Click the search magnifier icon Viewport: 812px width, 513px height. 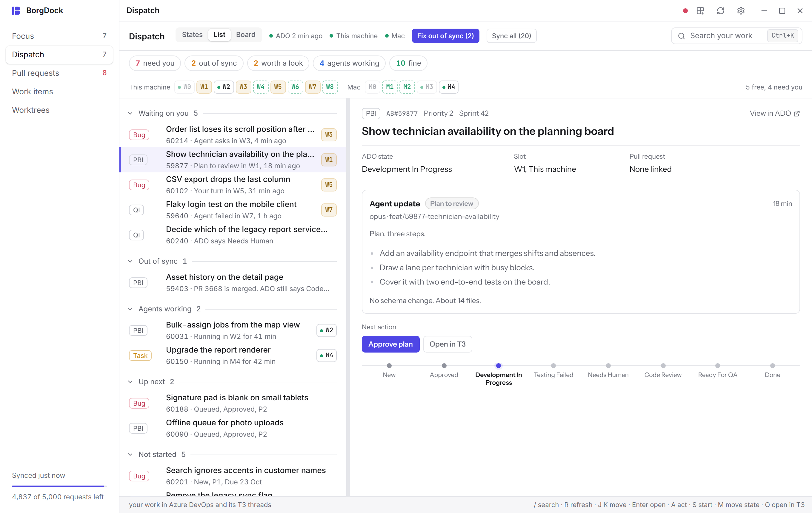click(682, 36)
